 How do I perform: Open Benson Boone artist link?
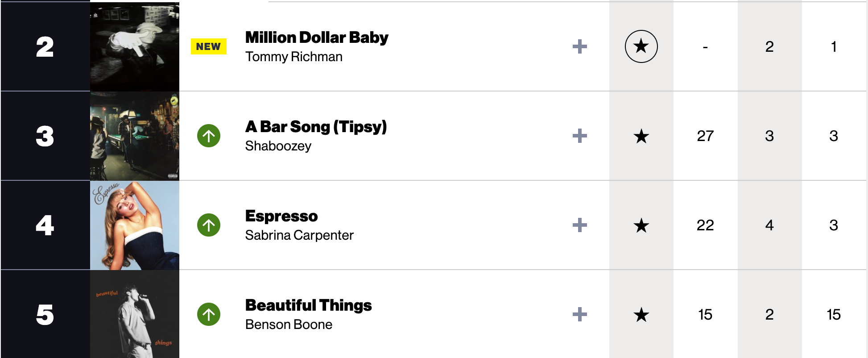[289, 325]
